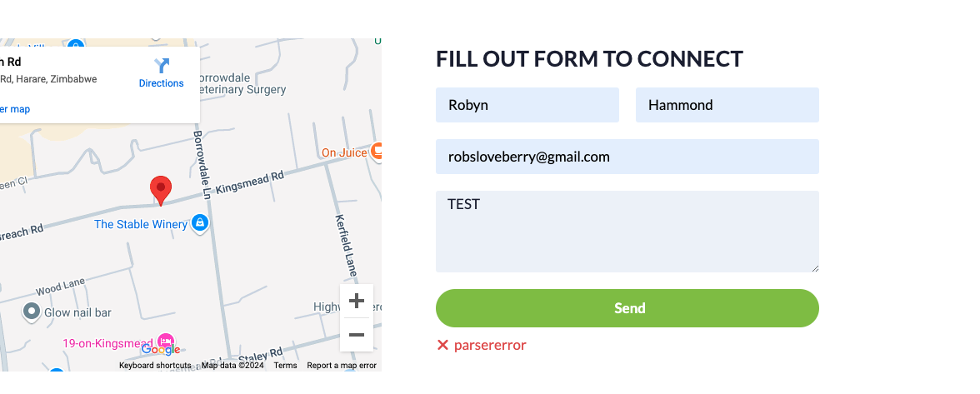The image size is (980, 394).
Task: Select the On Juice map marker
Action: pyautogui.click(x=376, y=152)
